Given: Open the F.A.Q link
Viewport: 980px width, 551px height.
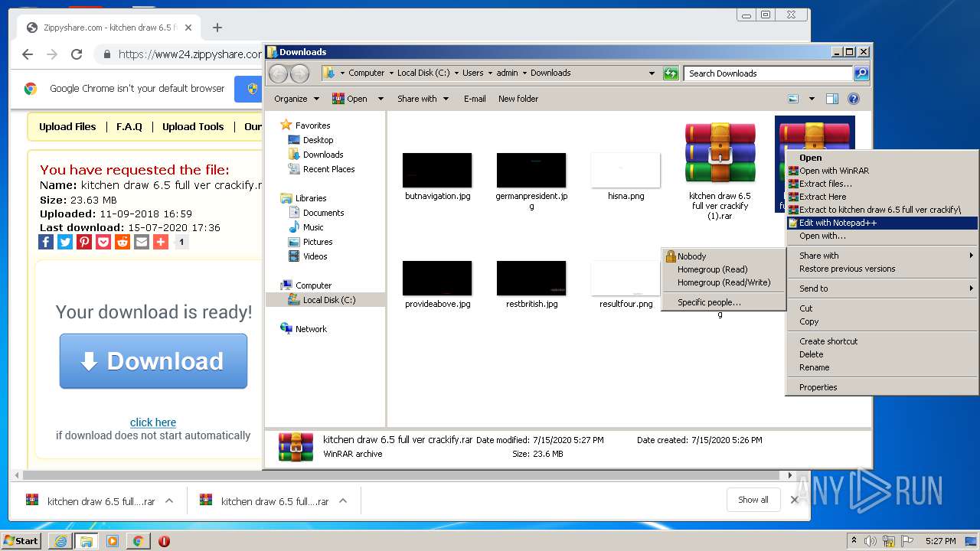Looking at the screenshot, I should pos(129,127).
